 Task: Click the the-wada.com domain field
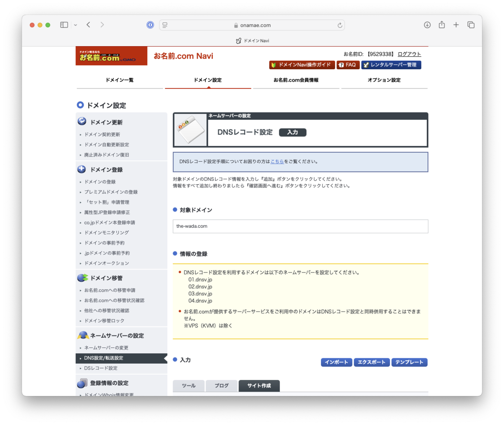[x=300, y=226]
